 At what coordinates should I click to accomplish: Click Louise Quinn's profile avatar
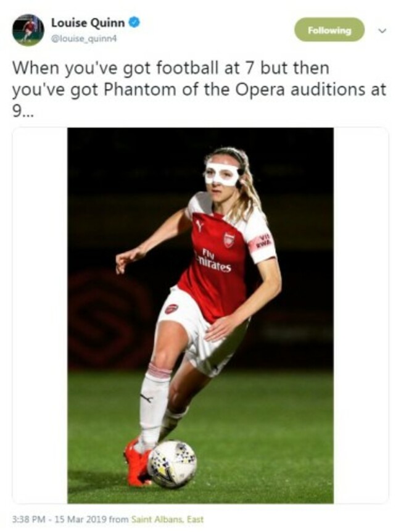[x=28, y=30]
